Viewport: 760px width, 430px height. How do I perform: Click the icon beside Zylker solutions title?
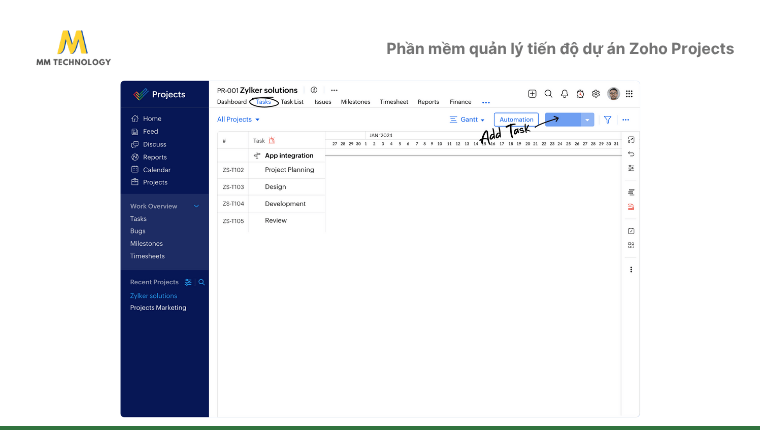tap(314, 90)
